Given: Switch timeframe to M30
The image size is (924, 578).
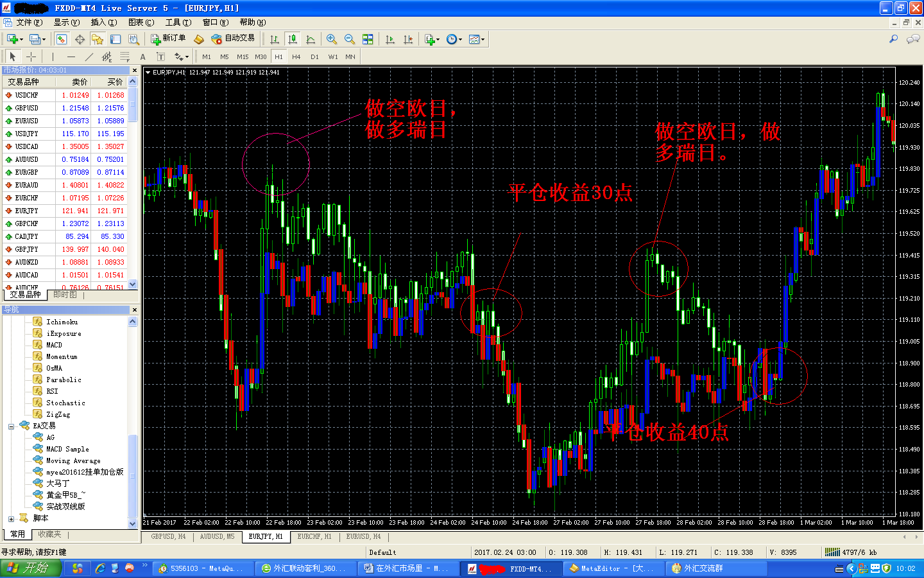Looking at the screenshot, I should click(261, 57).
